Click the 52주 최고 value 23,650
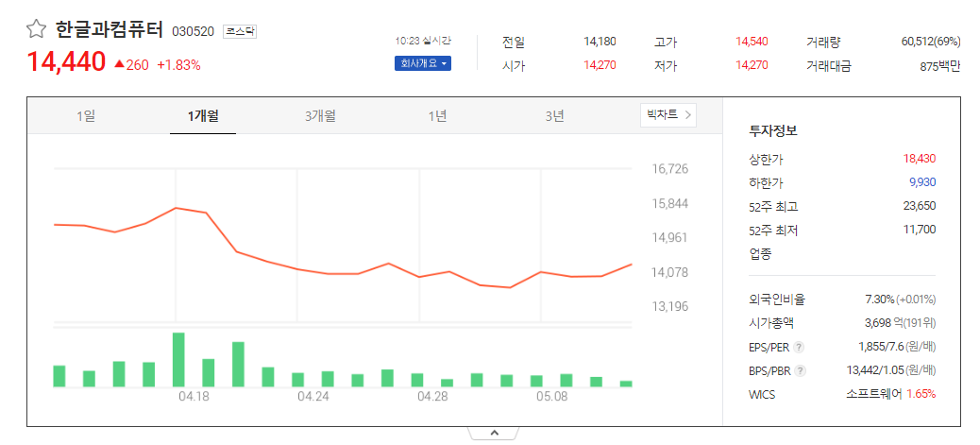Screen dimensions: 980x445 pos(920,206)
